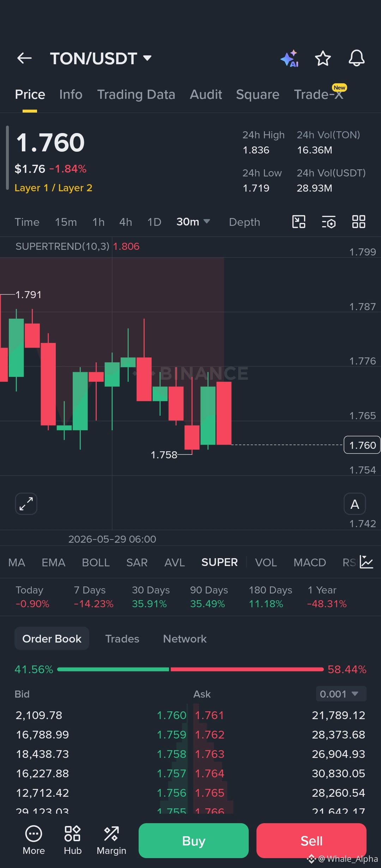Viewport: 381px width, 868px height.
Task: Open the 30m interval dropdown
Action: pos(193,222)
